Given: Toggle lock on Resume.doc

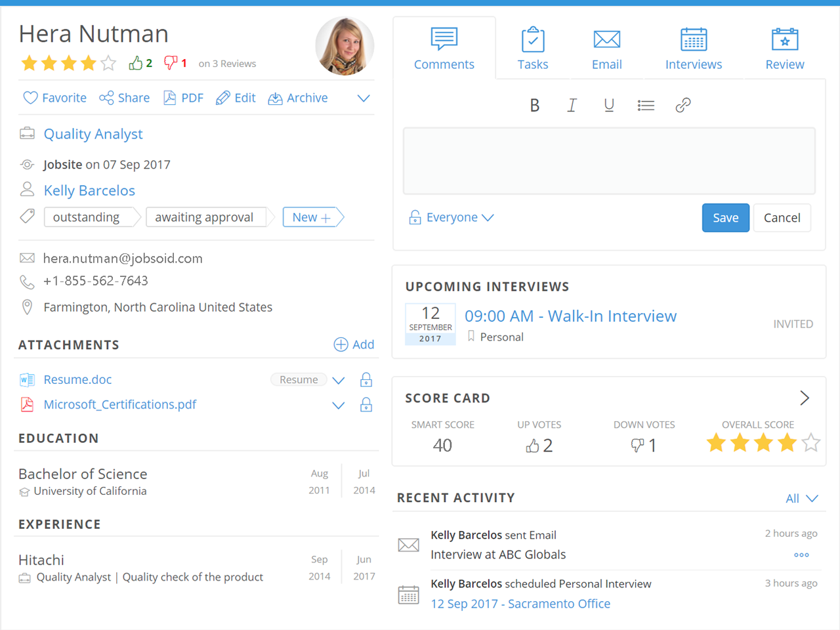Looking at the screenshot, I should [x=366, y=379].
